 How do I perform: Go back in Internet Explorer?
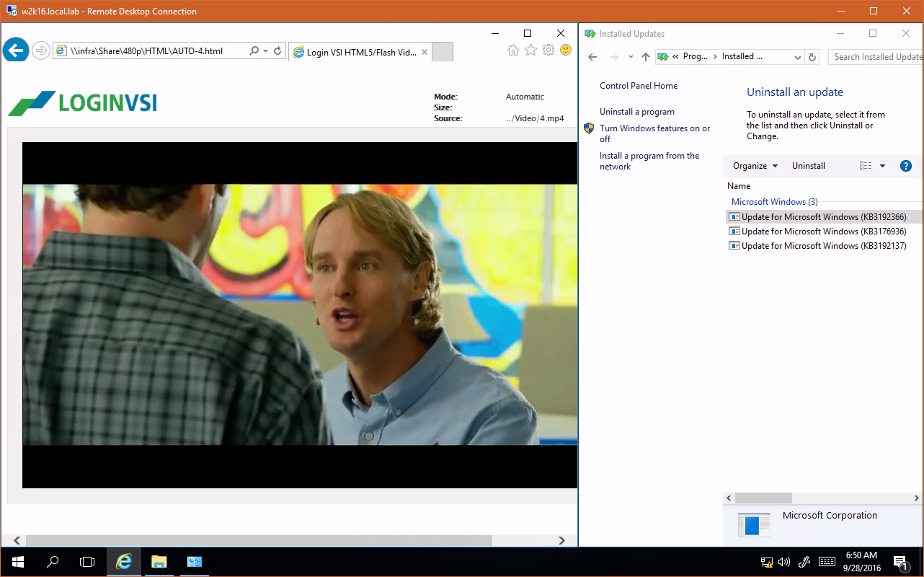(x=16, y=50)
